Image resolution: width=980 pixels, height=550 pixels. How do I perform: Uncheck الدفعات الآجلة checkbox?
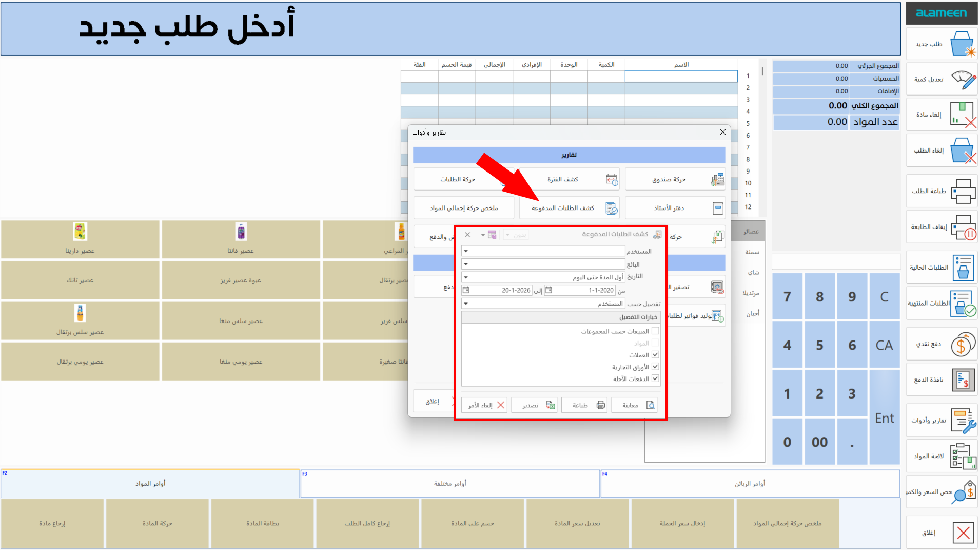click(x=655, y=378)
